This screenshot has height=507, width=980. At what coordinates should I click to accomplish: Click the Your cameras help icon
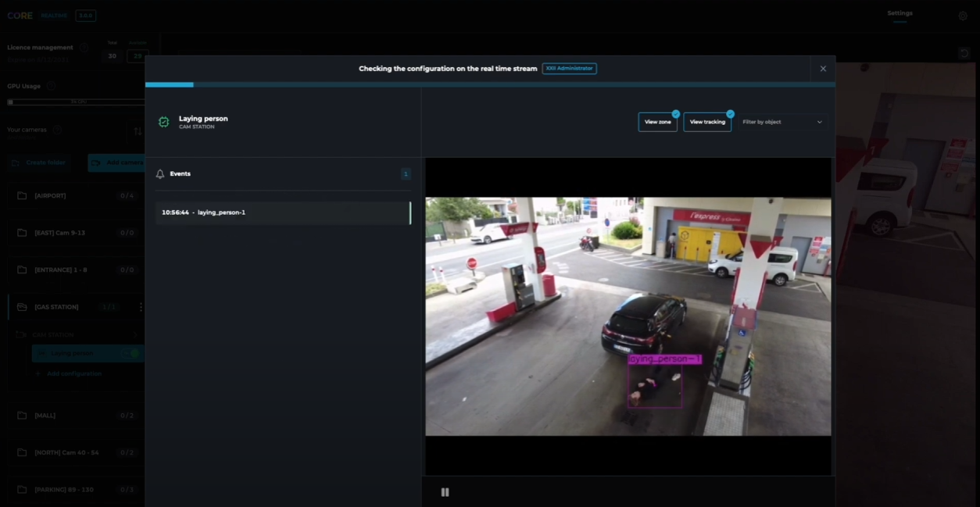point(56,130)
